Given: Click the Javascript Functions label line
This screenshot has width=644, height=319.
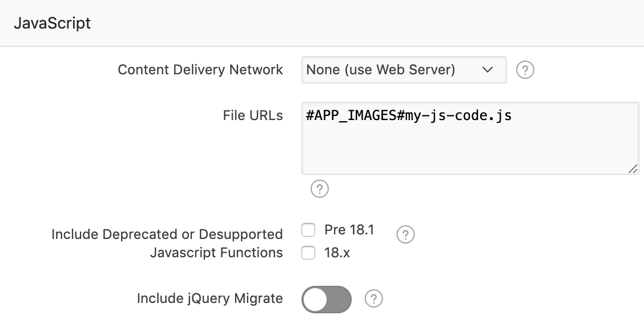Looking at the screenshot, I should pyautogui.click(x=216, y=253).
